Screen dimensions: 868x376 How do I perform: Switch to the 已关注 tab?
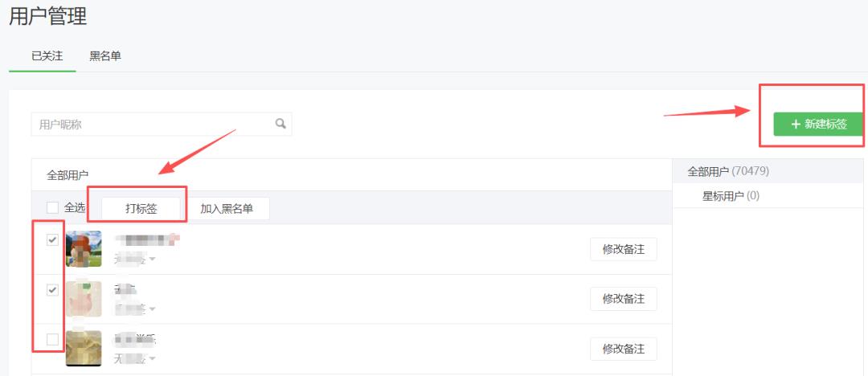click(42, 56)
